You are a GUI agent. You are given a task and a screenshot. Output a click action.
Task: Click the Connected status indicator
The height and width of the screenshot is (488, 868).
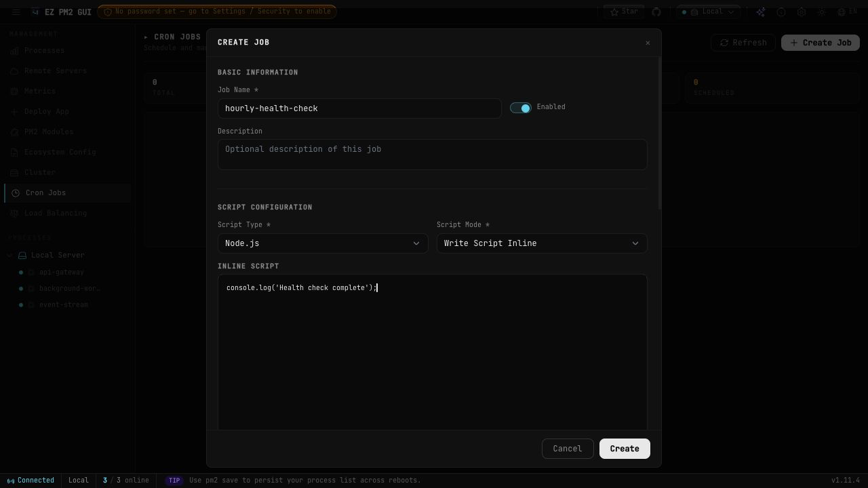coord(31,481)
